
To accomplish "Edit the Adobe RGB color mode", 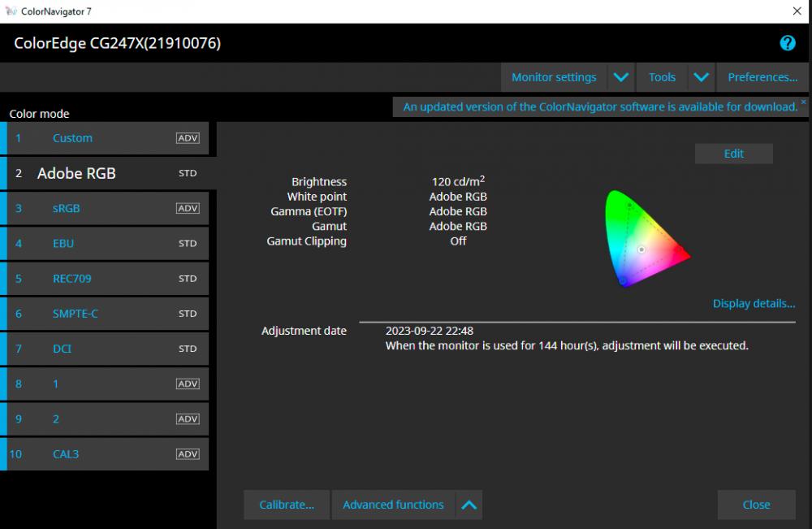I will pos(733,154).
